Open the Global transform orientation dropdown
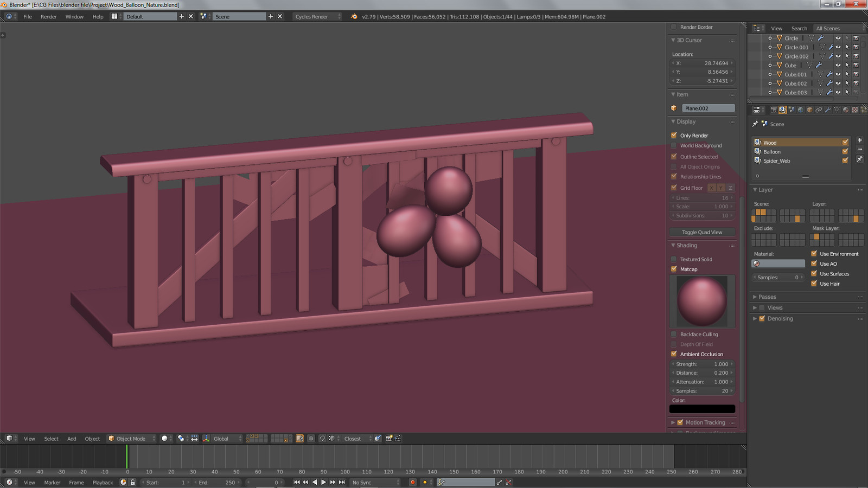 [226, 439]
